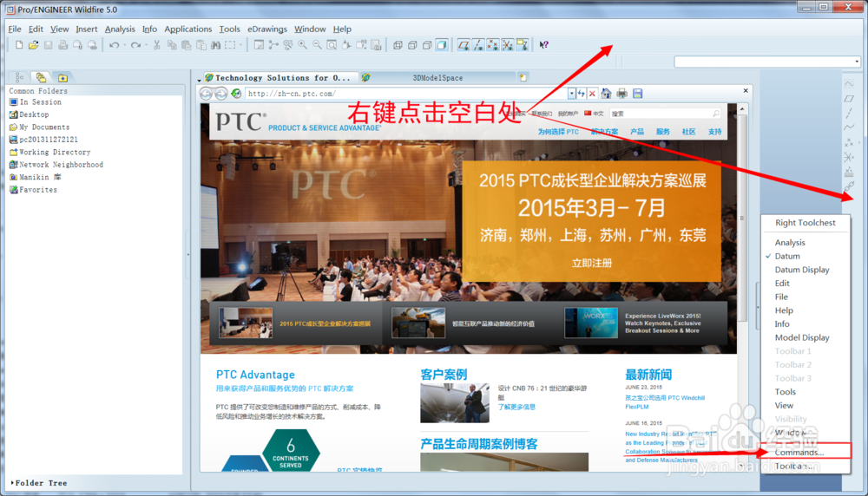
Task: Toggle datum points display
Action: [x=493, y=45]
